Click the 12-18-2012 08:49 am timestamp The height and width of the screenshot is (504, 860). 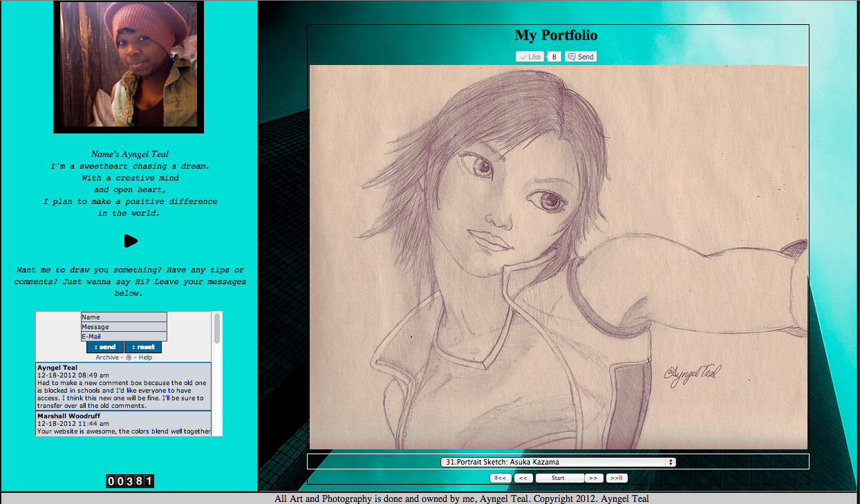tap(73, 375)
